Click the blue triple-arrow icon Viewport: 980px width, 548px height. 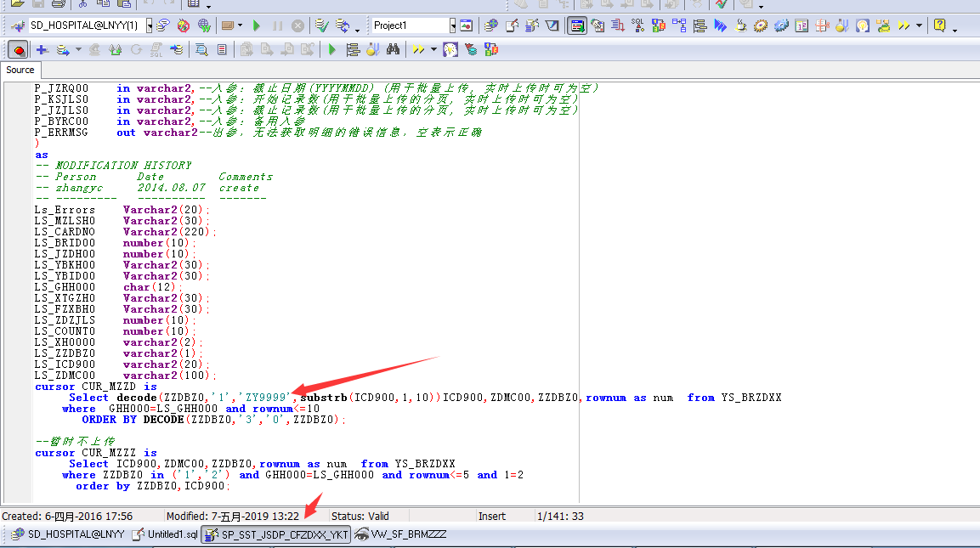tap(720, 25)
